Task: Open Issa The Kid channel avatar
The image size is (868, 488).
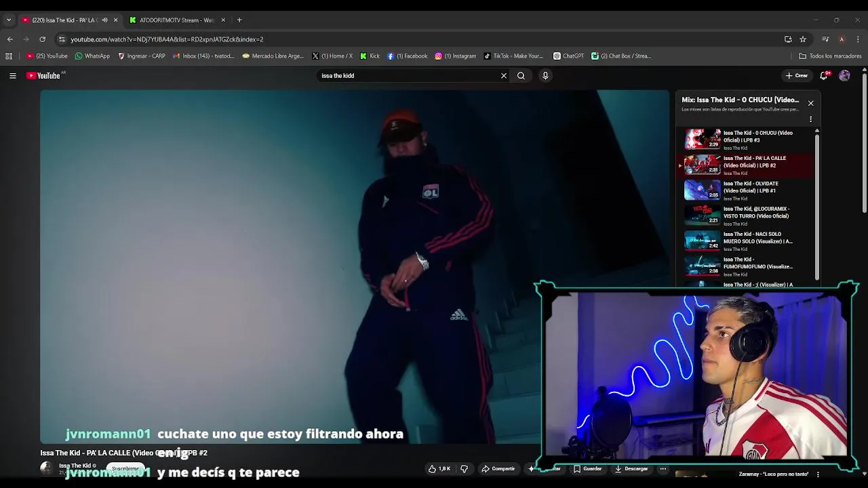Action: tap(46, 468)
